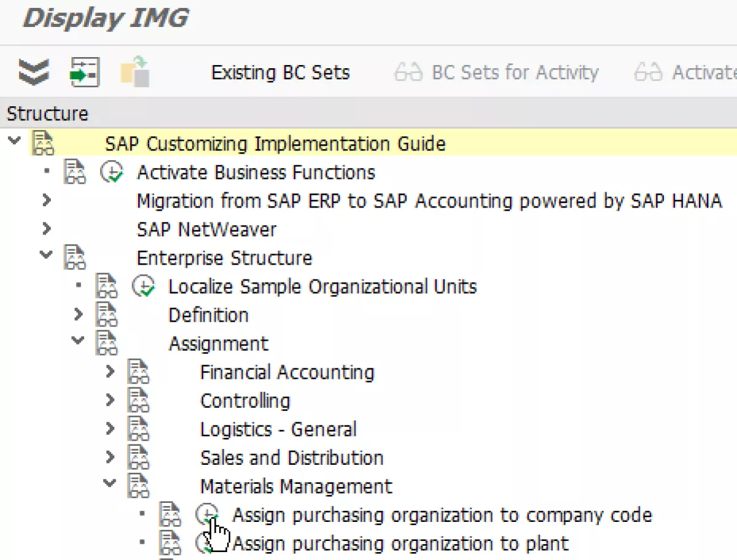
Task: Expand the Definition node
Action: 78,314
